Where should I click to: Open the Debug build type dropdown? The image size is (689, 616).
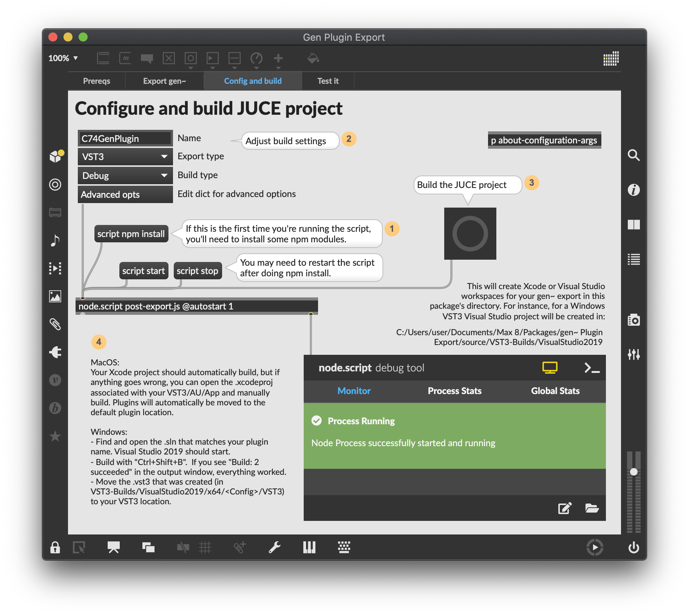point(125,176)
